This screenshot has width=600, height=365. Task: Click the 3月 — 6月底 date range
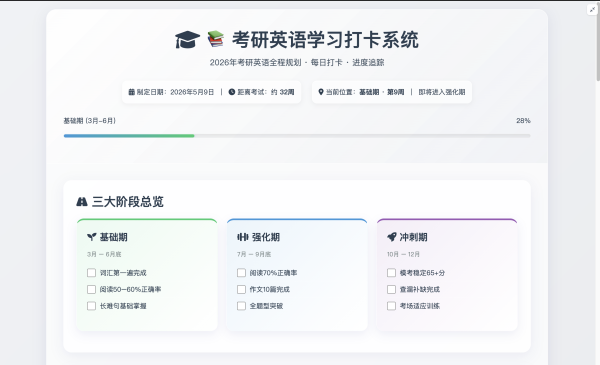(x=104, y=254)
